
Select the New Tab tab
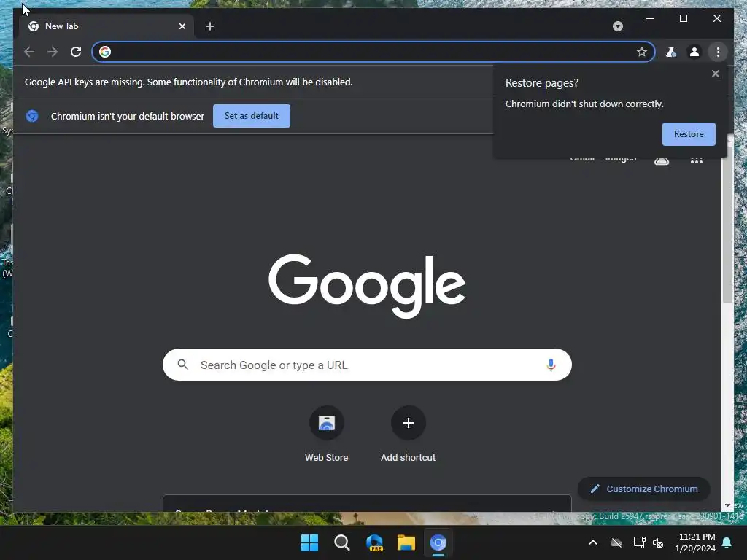click(106, 26)
